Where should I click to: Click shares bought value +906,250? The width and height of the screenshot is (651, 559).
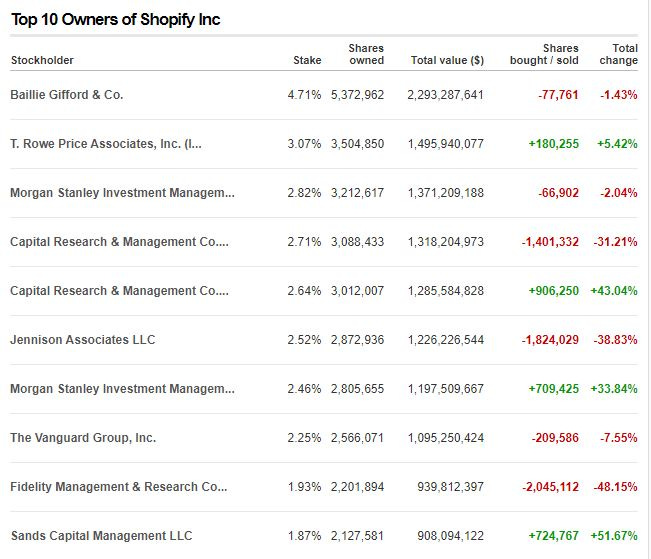tap(553, 291)
